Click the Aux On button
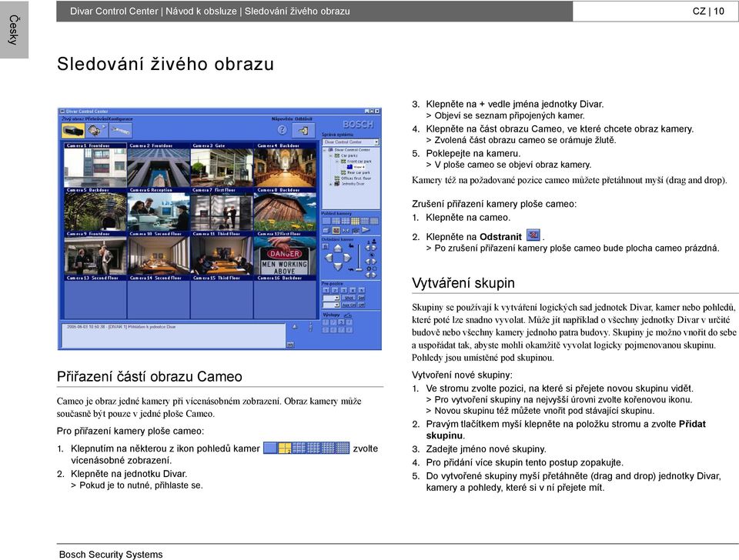739x560 pixels. pyautogui.click(x=349, y=305)
